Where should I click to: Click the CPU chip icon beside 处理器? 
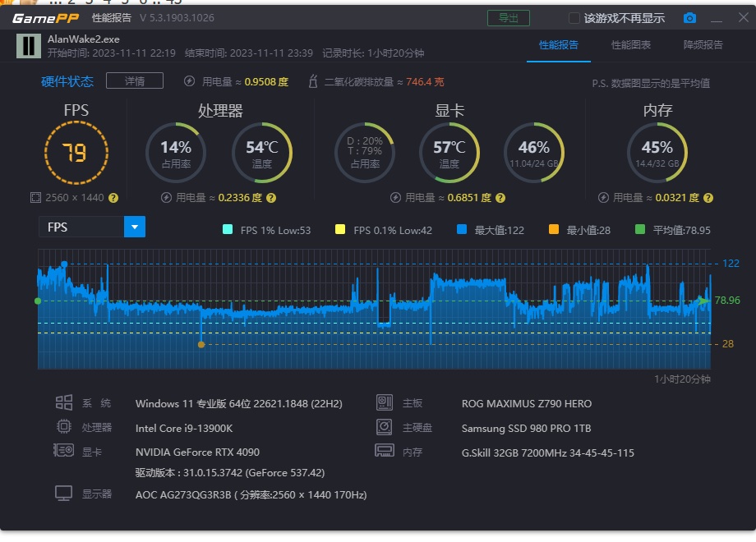coord(63,427)
